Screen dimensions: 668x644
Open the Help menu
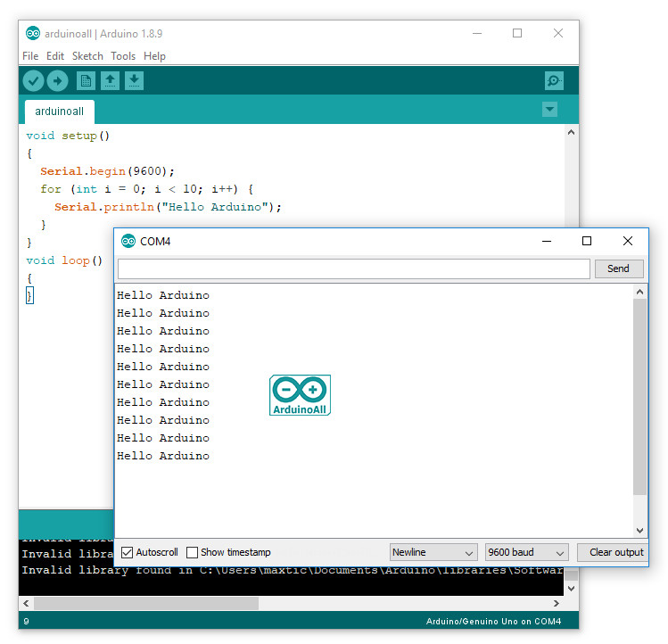pos(154,56)
